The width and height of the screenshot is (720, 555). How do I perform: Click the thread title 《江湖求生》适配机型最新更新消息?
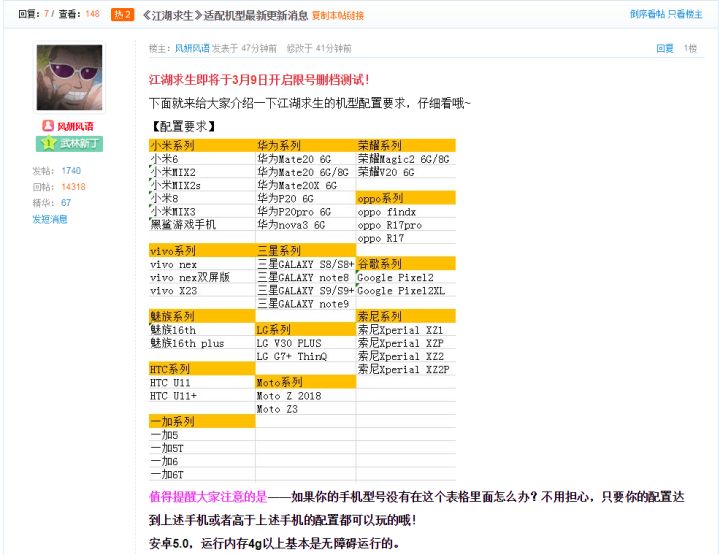225,15
